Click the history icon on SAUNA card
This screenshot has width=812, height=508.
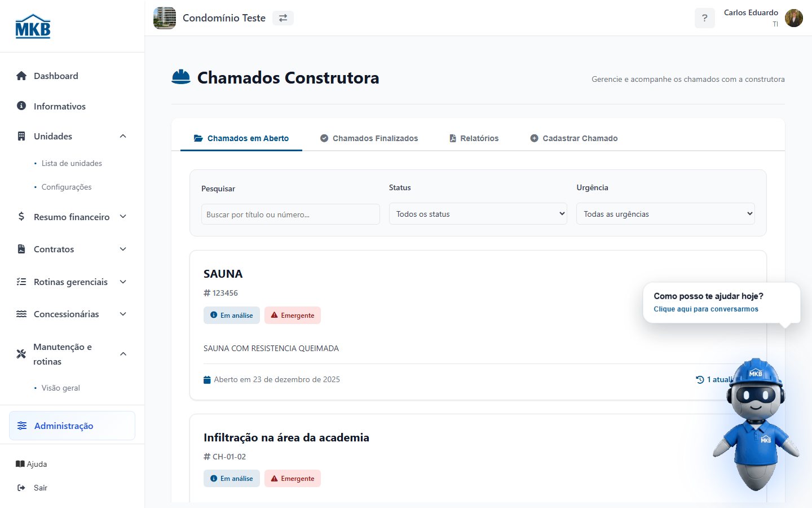point(700,380)
